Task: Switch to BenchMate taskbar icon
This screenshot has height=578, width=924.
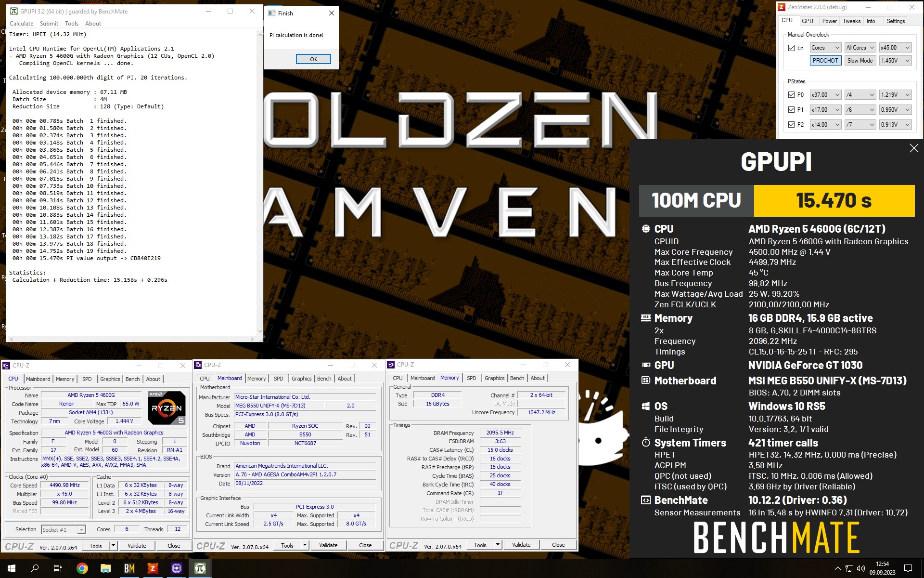Action: coord(129,568)
